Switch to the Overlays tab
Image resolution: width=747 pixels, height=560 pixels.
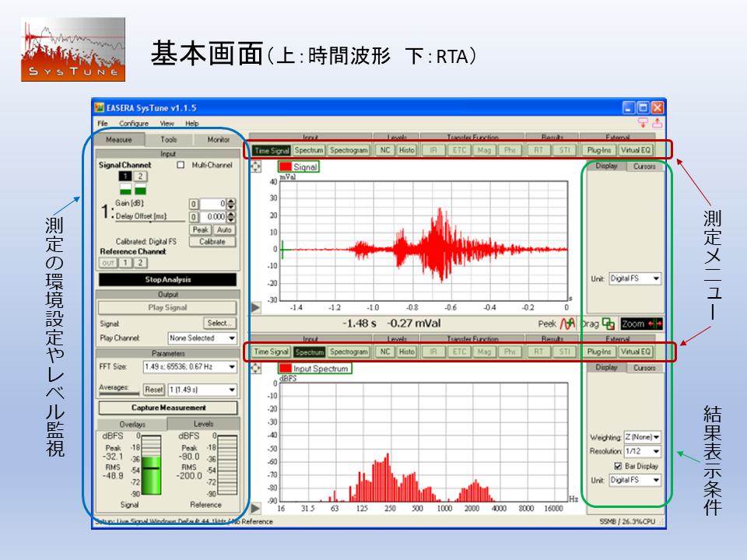[132, 425]
